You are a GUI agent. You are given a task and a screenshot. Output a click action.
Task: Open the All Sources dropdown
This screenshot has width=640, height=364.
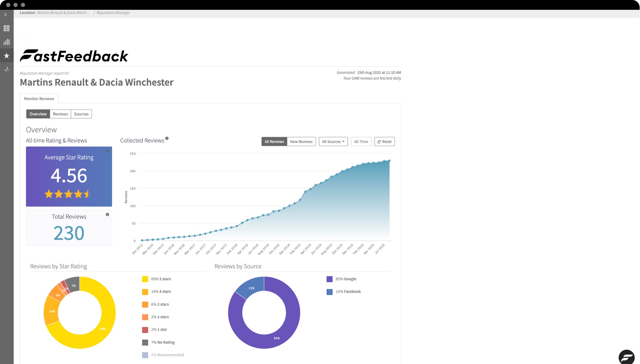click(x=333, y=142)
